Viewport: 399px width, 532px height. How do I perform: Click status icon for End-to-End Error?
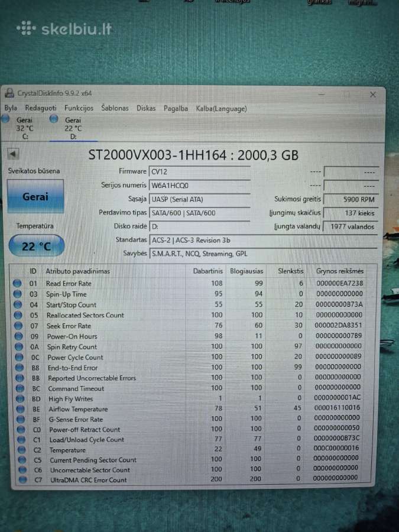tap(20, 368)
